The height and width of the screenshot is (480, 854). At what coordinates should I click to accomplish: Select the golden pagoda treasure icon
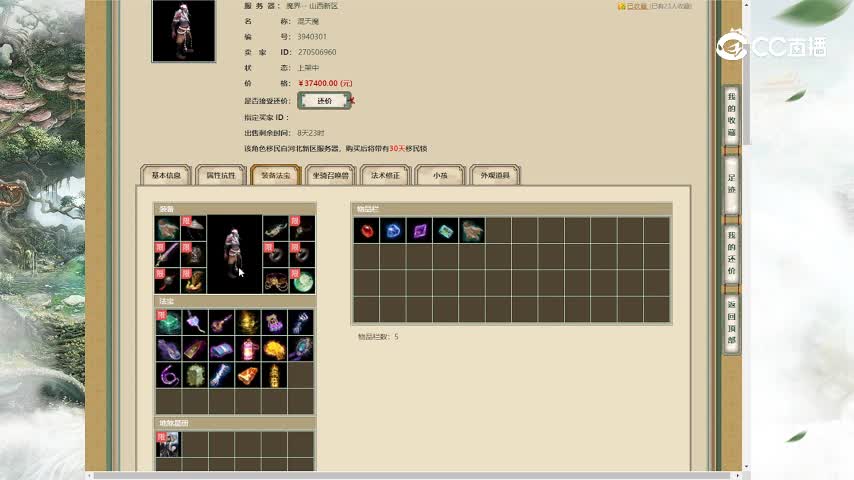tap(274, 375)
